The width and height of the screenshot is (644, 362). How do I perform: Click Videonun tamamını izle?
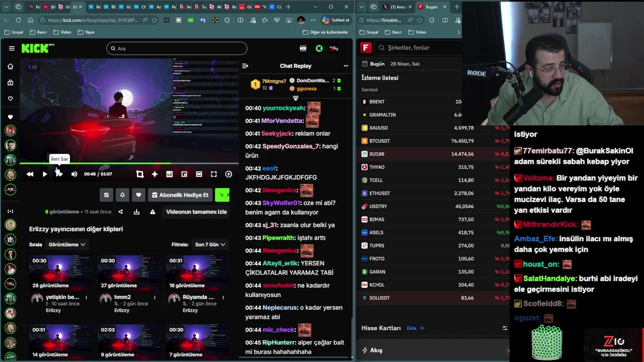click(x=196, y=212)
